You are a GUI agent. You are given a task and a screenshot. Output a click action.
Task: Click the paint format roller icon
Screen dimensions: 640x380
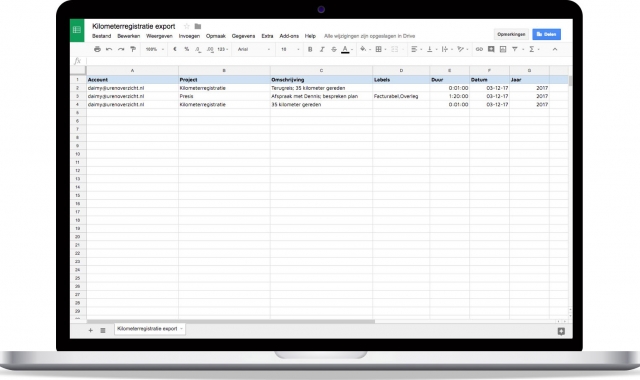pos(133,49)
